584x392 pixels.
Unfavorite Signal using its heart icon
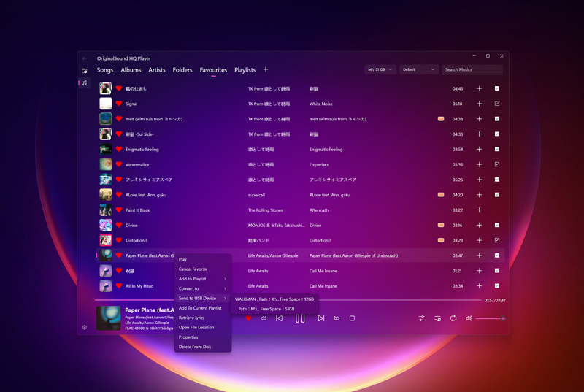(119, 104)
